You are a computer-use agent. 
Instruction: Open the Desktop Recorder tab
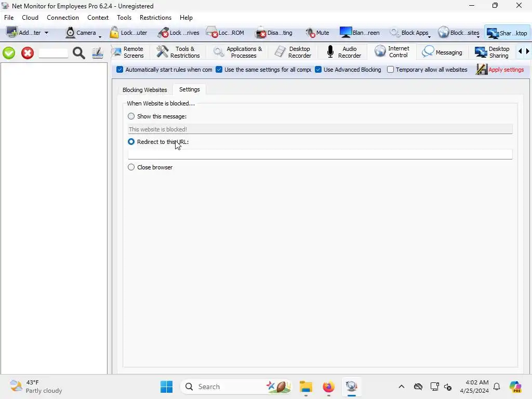[x=292, y=52]
